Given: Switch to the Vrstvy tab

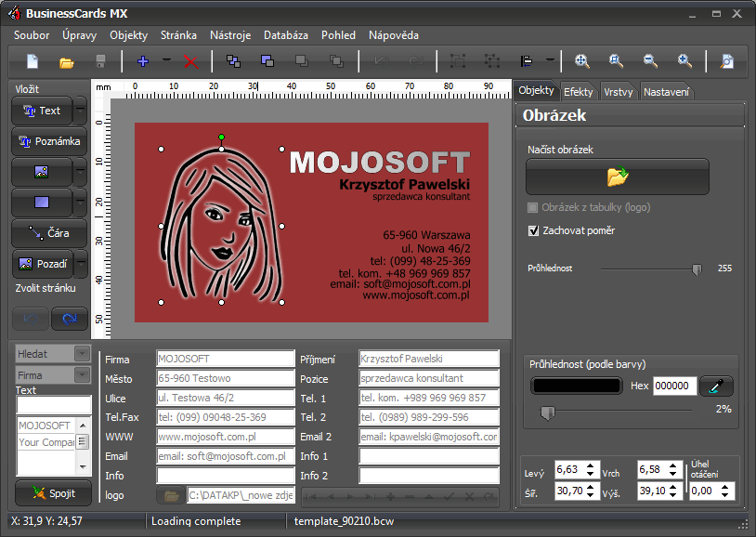Looking at the screenshot, I should tap(619, 92).
